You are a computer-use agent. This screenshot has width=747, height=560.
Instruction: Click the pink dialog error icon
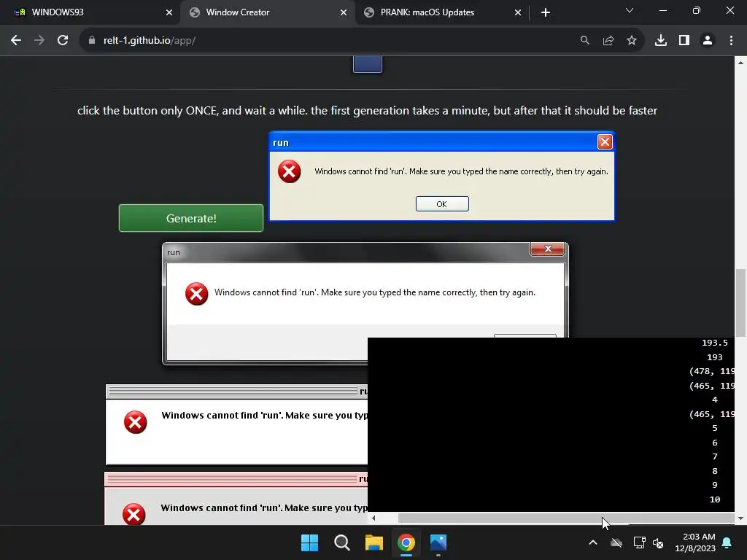tap(134, 514)
